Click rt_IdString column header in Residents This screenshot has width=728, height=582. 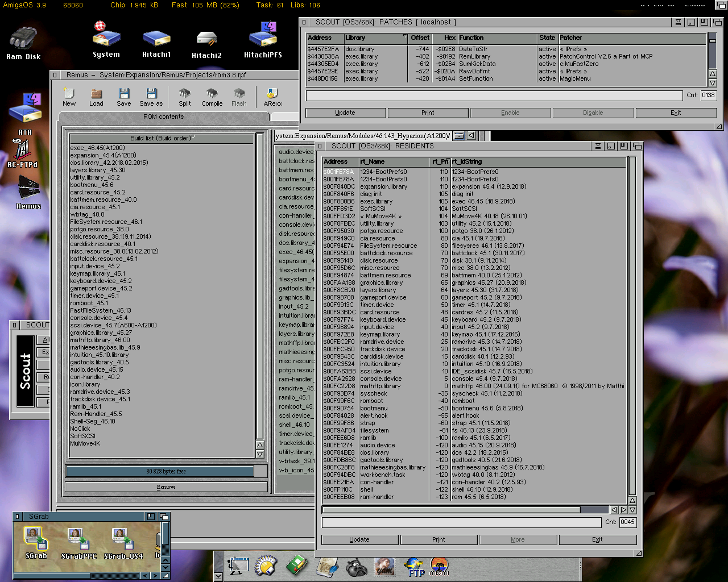click(x=539, y=161)
